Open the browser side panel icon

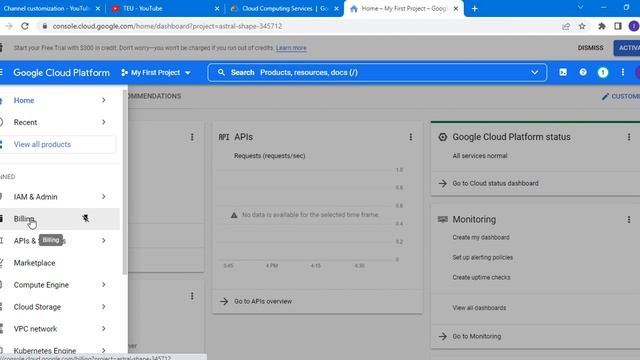click(618, 26)
